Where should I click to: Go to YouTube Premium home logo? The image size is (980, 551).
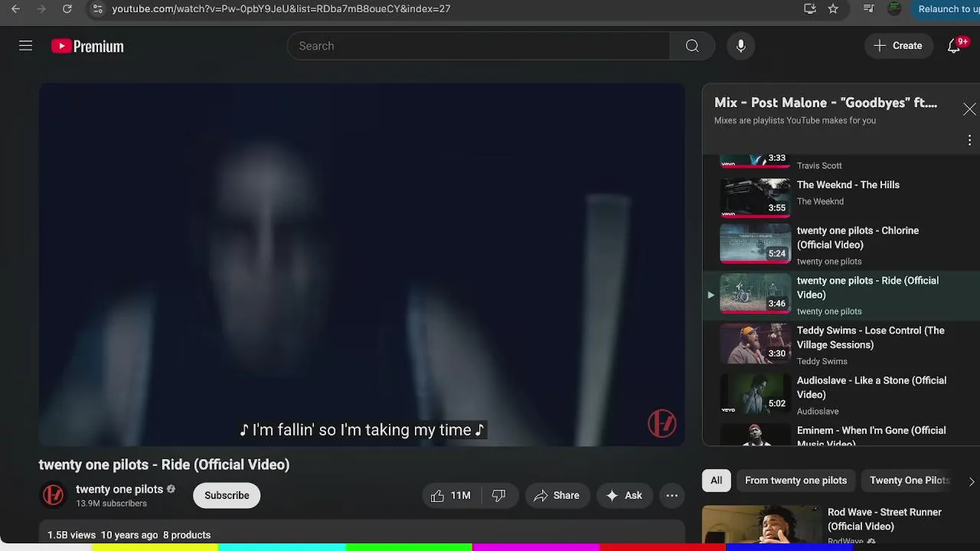tap(87, 47)
